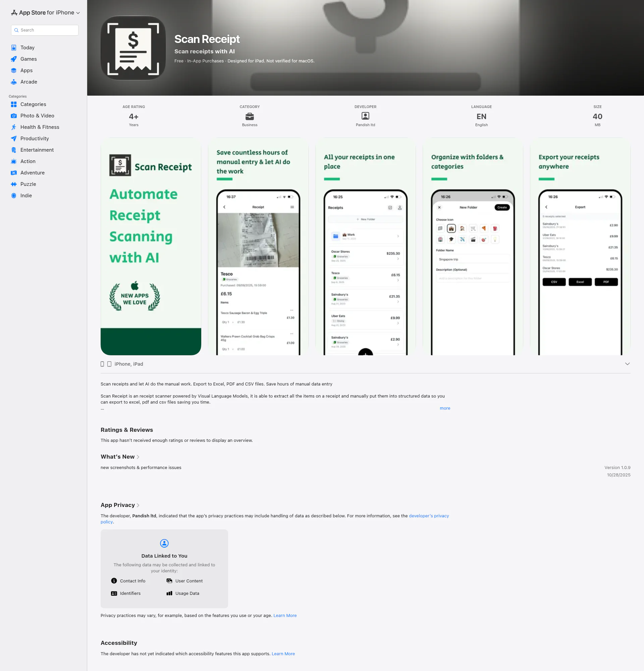644x671 pixels.
Task: Select the Contact Info privacy item
Action: tap(128, 581)
